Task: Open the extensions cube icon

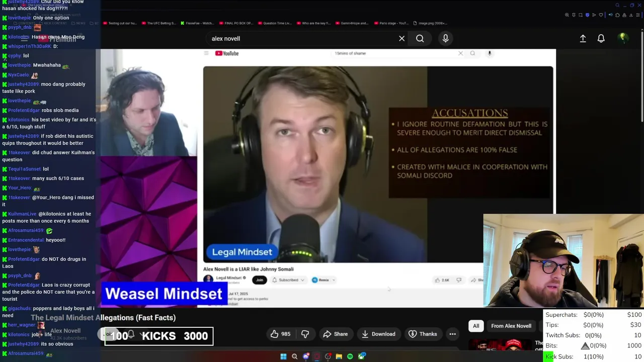Action: pos(617,15)
